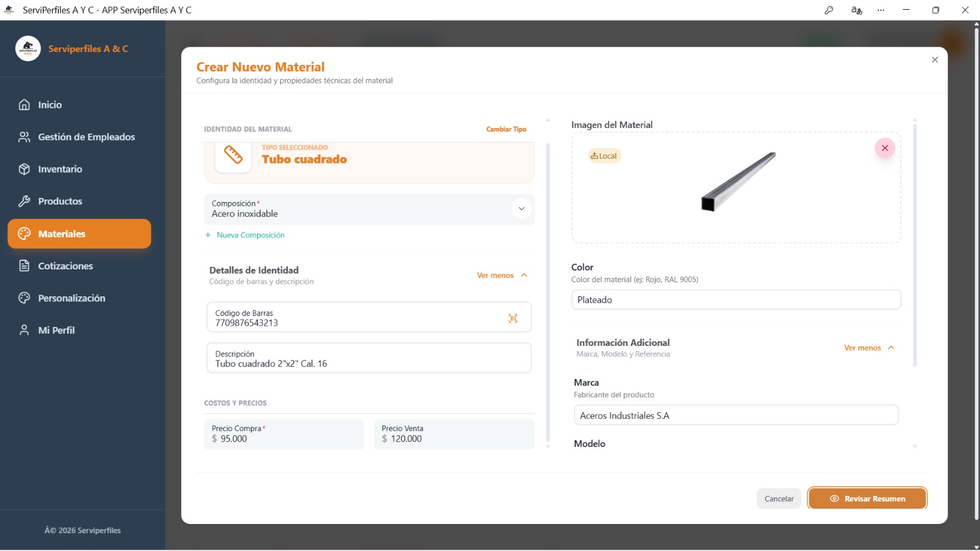Click the 'Imagen del Material' heading
The image size is (980, 551).
pyautogui.click(x=612, y=125)
